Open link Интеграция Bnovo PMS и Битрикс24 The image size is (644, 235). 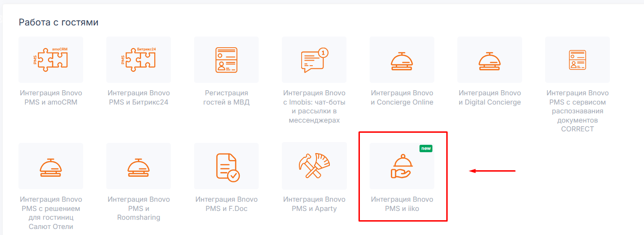pyautogui.click(x=139, y=98)
